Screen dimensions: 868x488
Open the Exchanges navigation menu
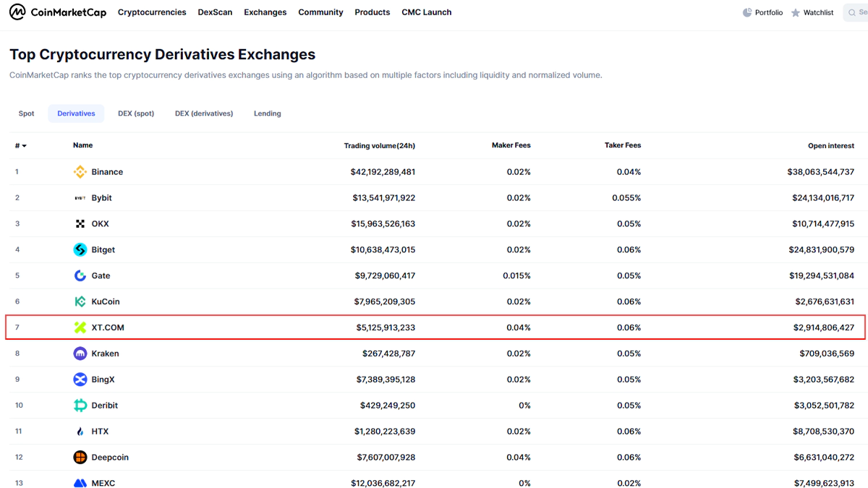pyautogui.click(x=265, y=12)
